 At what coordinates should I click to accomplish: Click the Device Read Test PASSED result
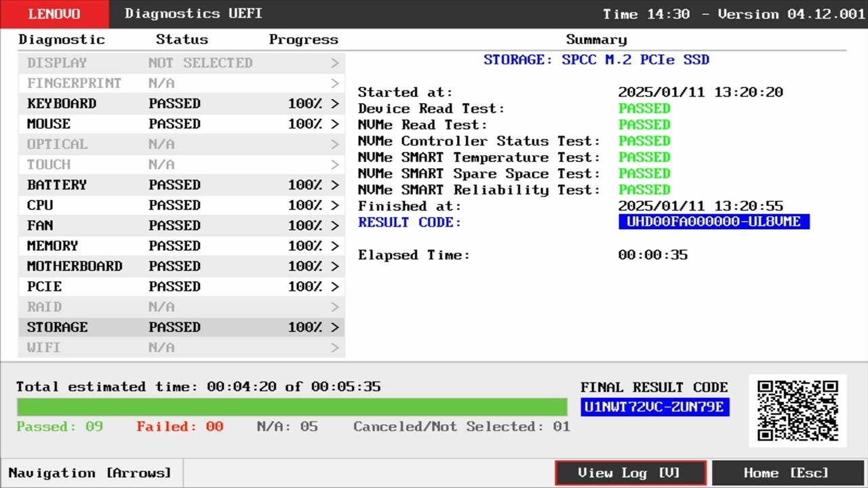(644, 108)
